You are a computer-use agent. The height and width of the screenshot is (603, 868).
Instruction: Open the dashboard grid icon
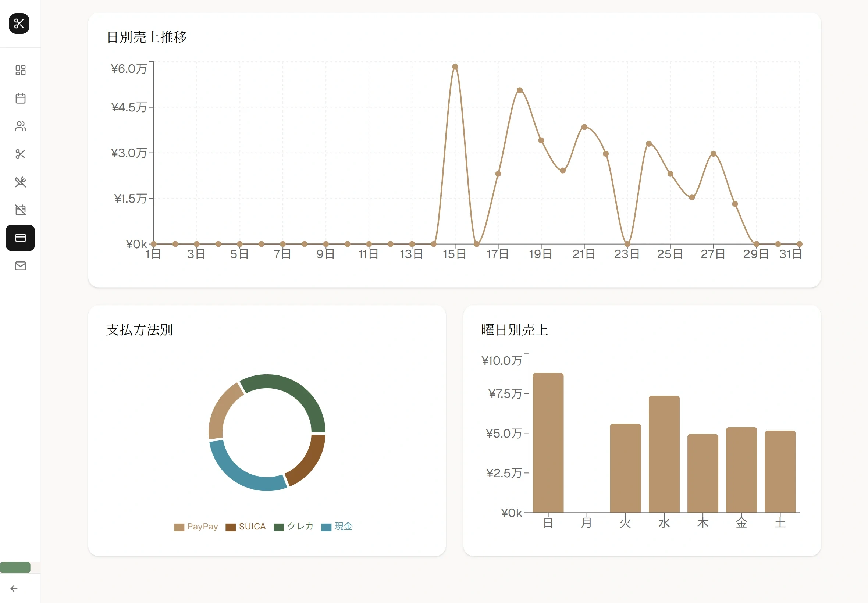tap(20, 70)
